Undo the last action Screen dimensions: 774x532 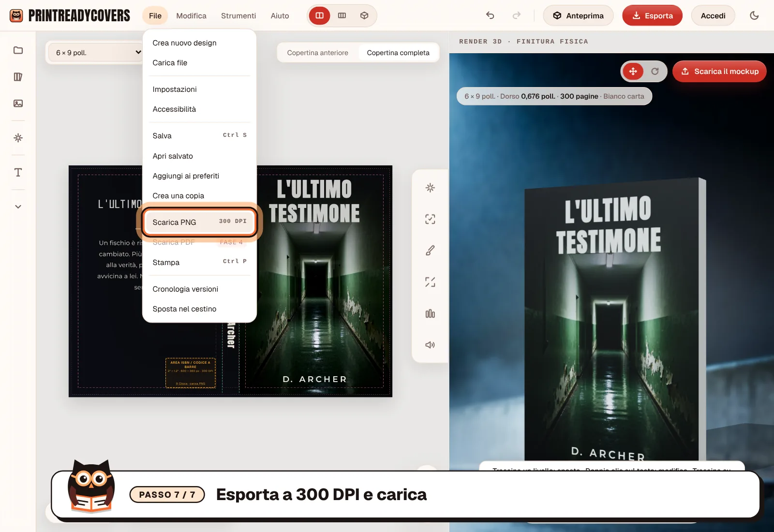490,15
